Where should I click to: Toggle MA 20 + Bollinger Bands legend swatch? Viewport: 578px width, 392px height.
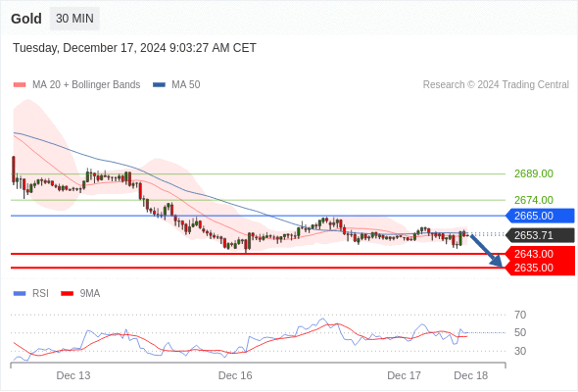(x=20, y=85)
